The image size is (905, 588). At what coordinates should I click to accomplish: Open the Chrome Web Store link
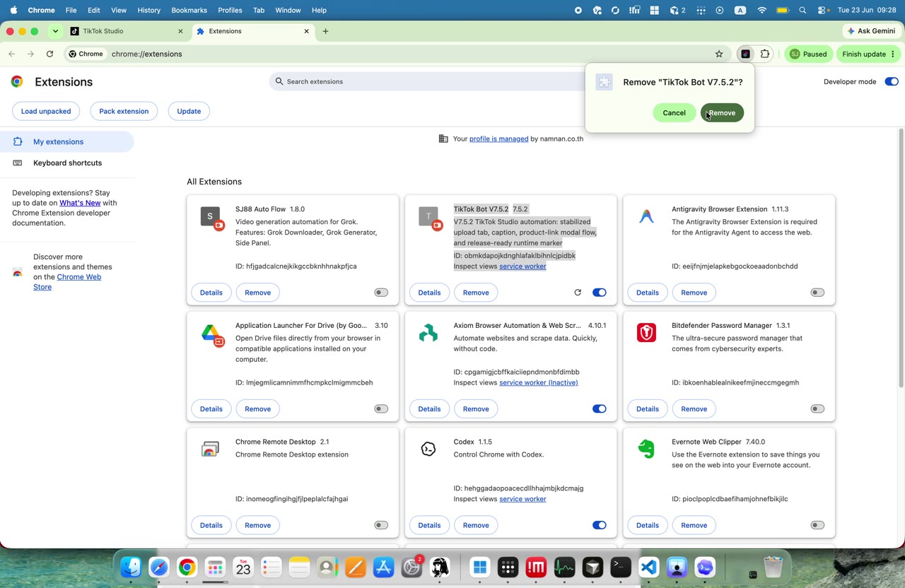point(67,282)
